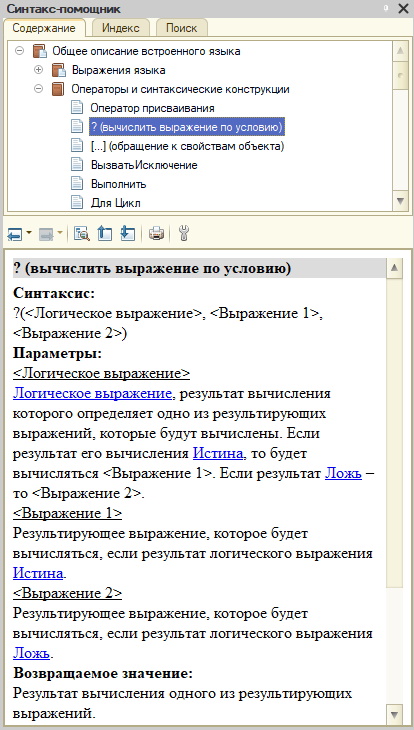Viewport: 414px width, 730px height.
Task: Open the Выполнить topic
Action: click(118, 184)
